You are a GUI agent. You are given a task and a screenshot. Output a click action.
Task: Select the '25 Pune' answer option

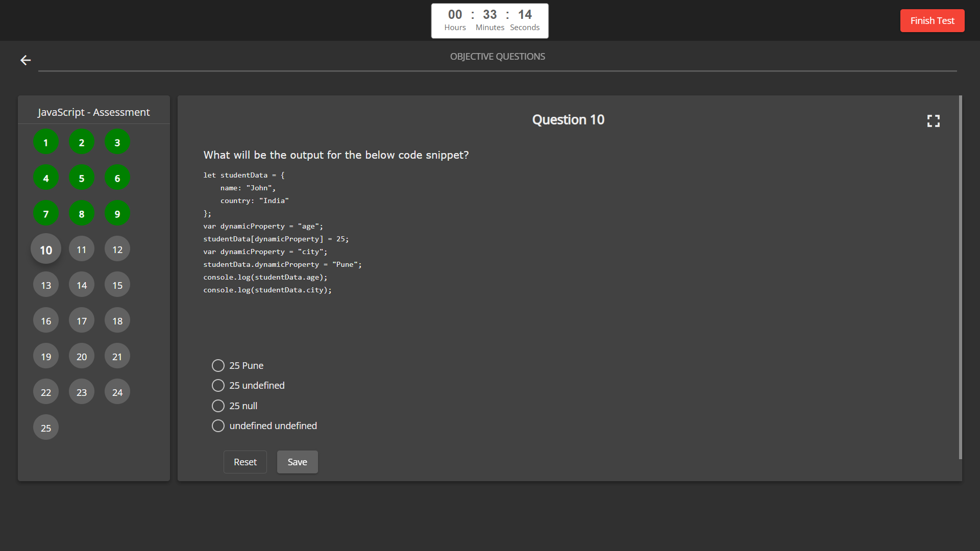point(218,366)
